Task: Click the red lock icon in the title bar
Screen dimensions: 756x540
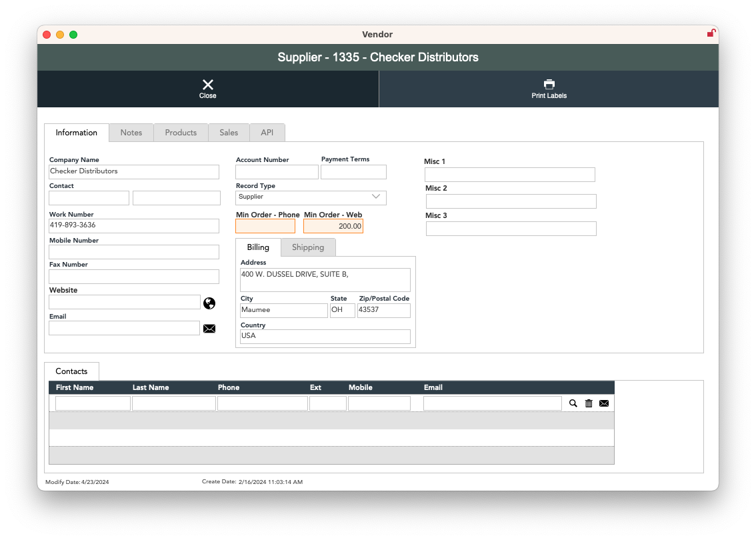Action: [x=711, y=33]
